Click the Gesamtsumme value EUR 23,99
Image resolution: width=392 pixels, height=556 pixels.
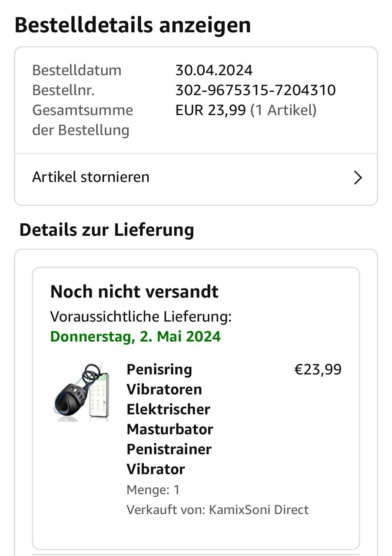[x=210, y=110]
